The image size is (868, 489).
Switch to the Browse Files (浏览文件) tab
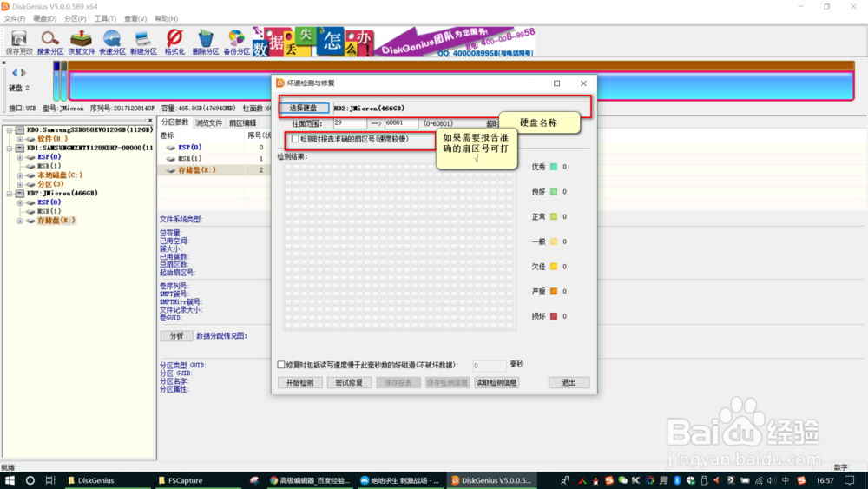coord(208,123)
